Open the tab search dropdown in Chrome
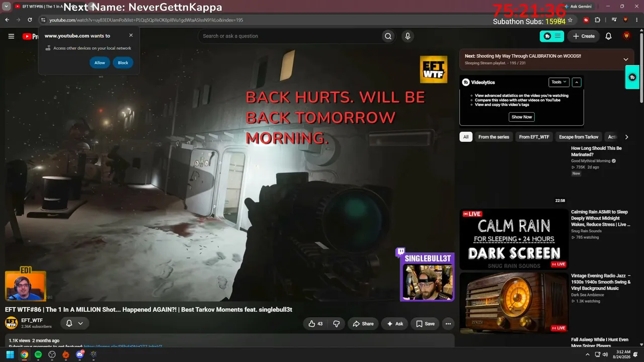The image size is (644, 362). [7, 7]
